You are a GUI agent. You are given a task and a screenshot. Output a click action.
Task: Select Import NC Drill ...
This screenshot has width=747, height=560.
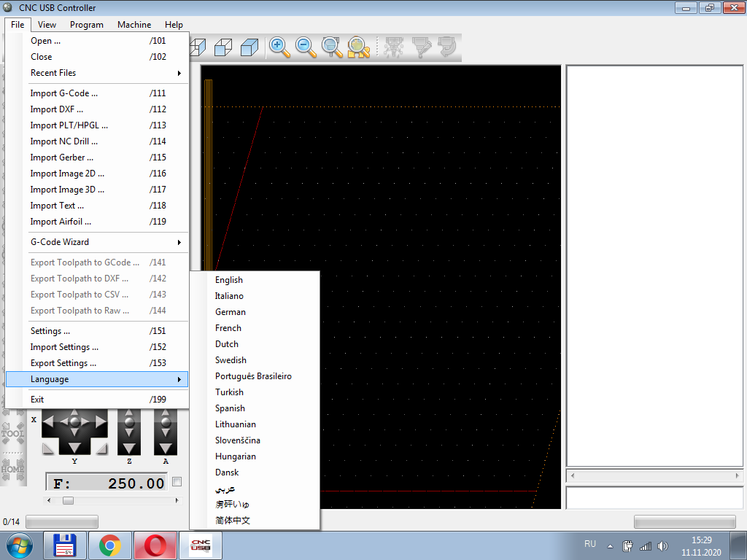(98, 141)
